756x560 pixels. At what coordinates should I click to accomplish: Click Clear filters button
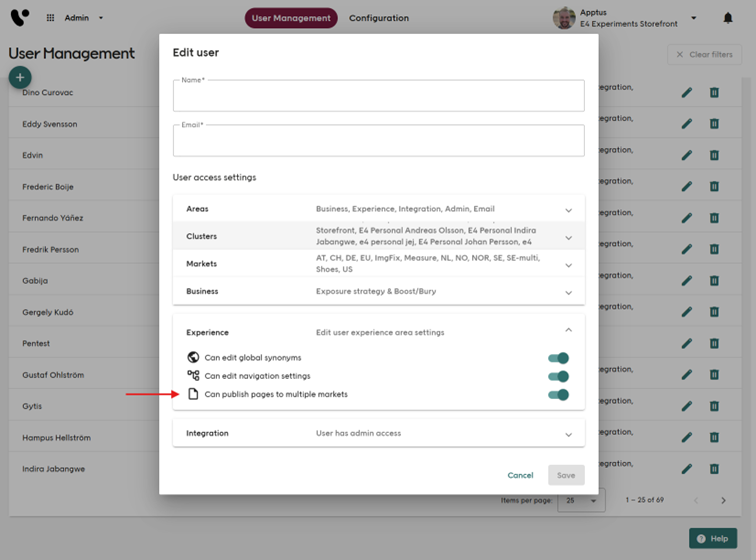click(x=704, y=55)
